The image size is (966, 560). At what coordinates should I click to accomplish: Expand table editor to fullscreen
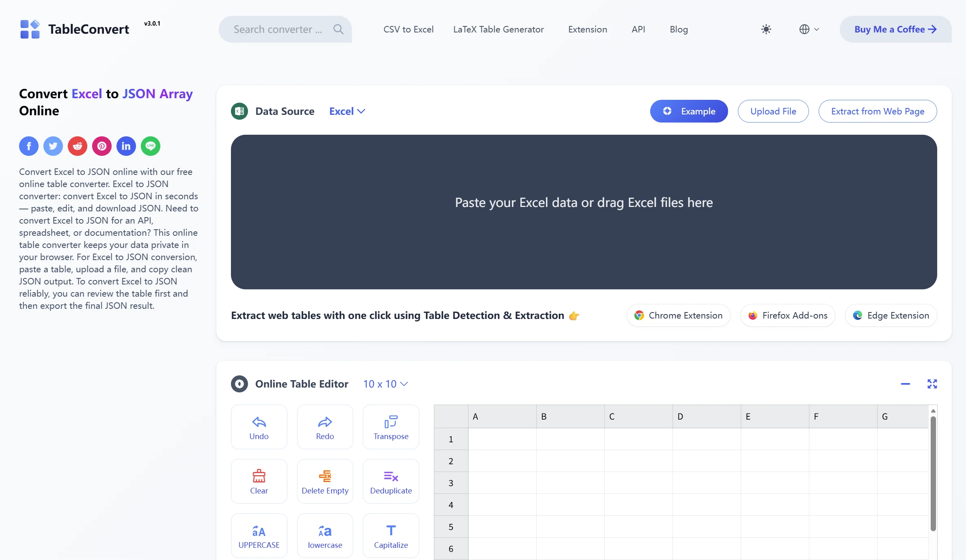(932, 384)
